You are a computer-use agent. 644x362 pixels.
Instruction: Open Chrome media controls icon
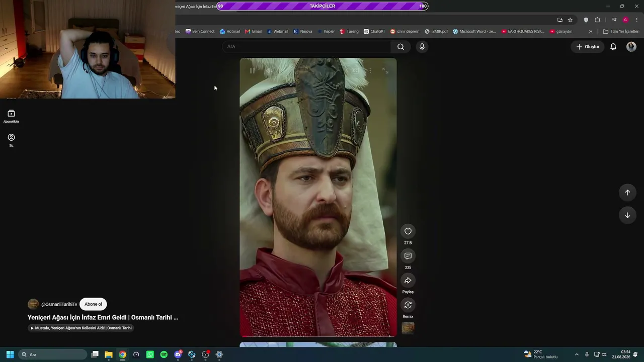(614, 20)
